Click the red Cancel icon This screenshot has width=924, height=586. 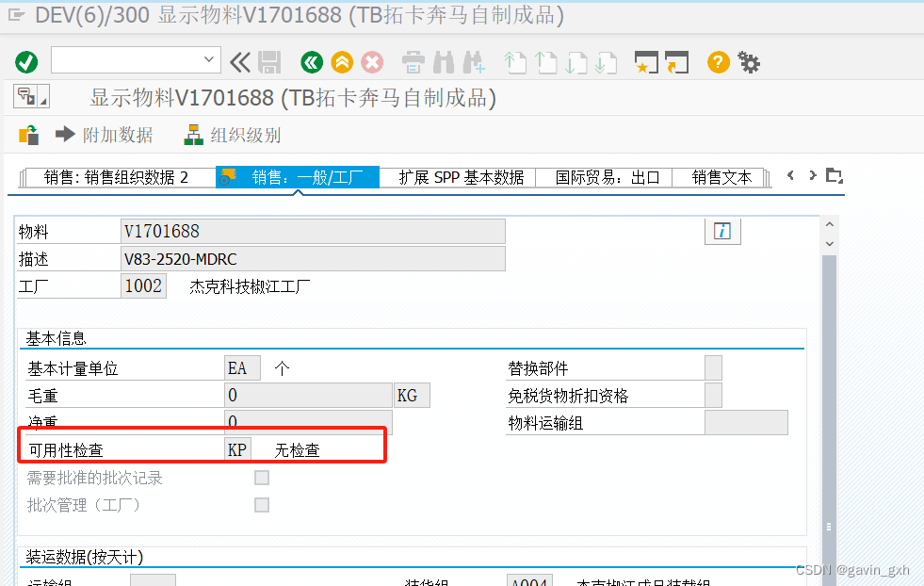point(372,62)
